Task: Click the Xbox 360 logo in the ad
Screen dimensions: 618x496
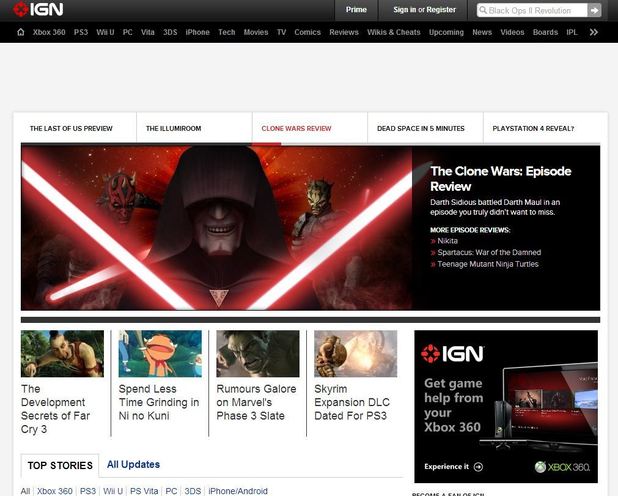Action: (562, 467)
